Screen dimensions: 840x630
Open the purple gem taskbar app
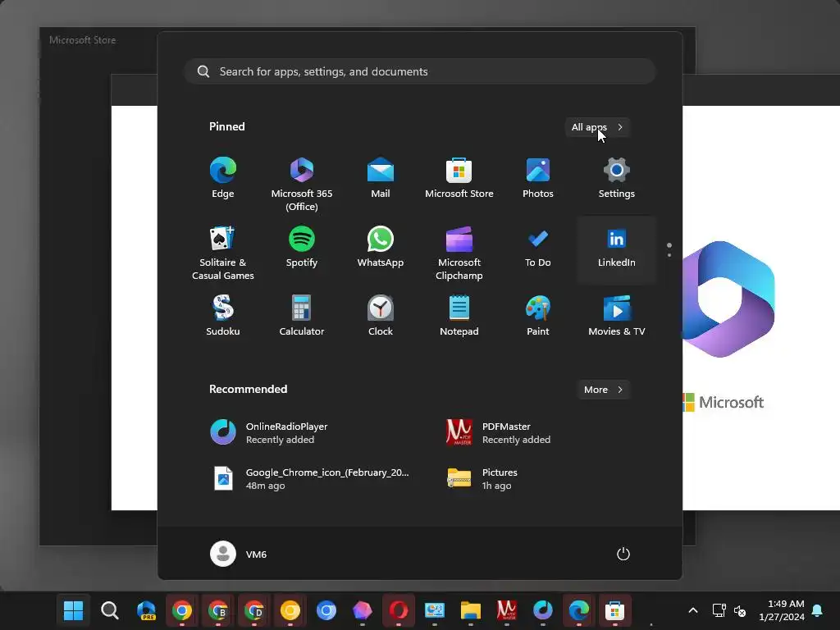(362, 610)
